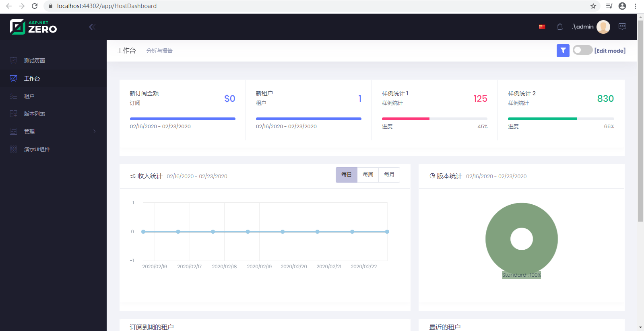Click the 样例统计 2 green progress bar
Viewport: 644px width, 331px height.
[x=542, y=119]
